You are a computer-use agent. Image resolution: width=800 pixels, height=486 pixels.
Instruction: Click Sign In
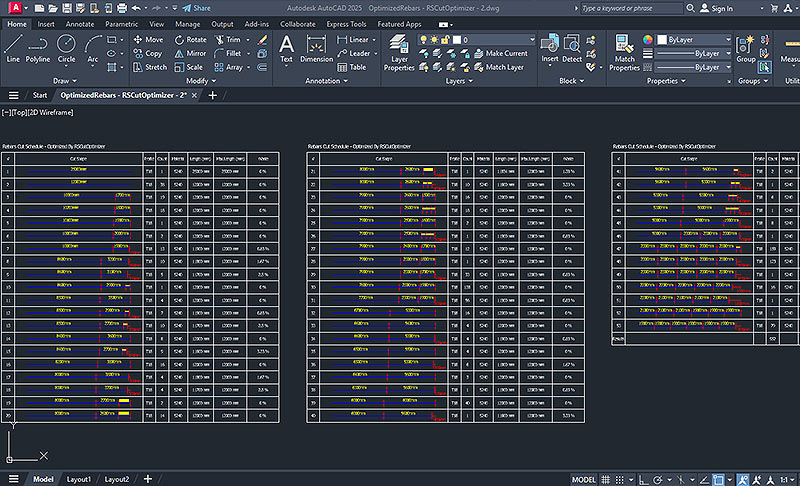pos(716,8)
